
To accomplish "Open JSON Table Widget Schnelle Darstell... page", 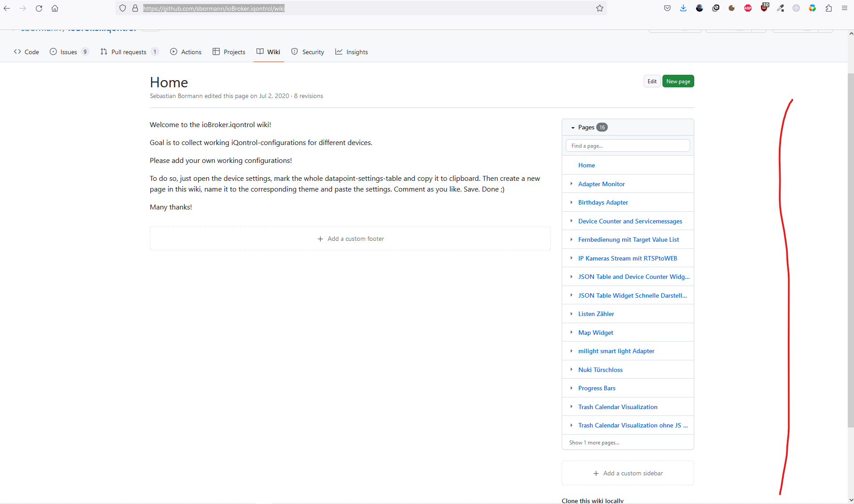I will pyautogui.click(x=632, y=295).
